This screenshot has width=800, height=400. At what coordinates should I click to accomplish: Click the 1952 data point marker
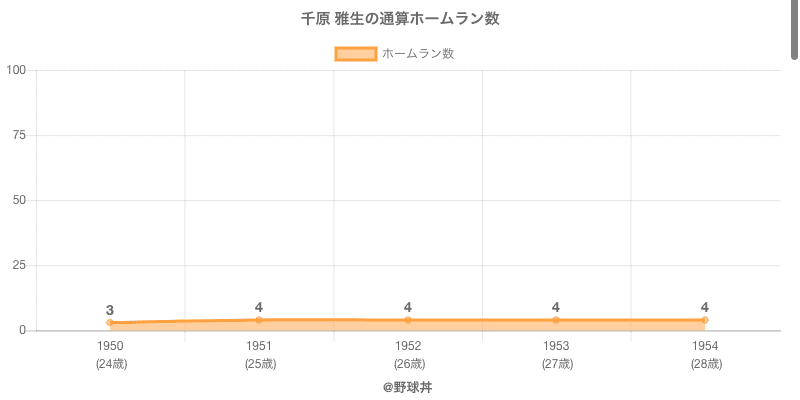[408, 320]
